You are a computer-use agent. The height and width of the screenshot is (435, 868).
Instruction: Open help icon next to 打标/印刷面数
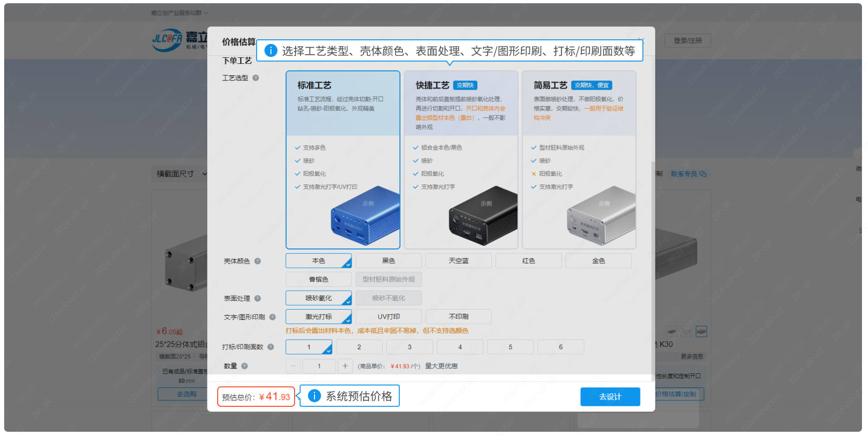pyautogui.click(x=270, y=347)
